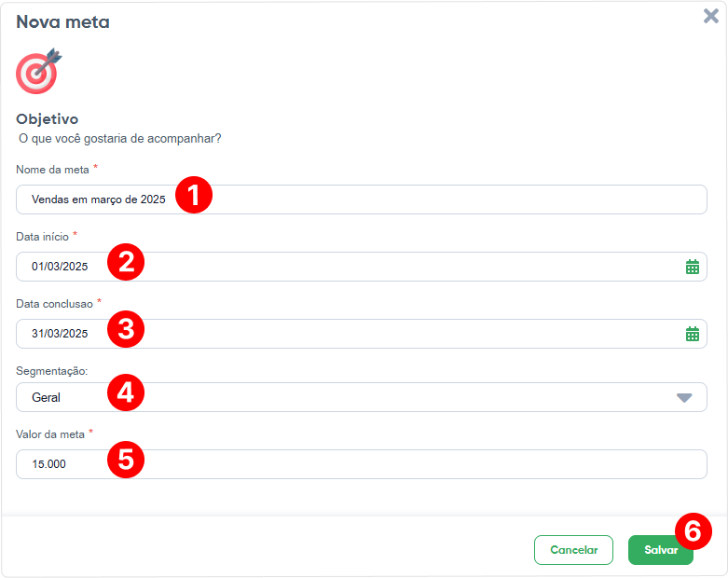Click the red step 1 marker

tap(194, 195)
